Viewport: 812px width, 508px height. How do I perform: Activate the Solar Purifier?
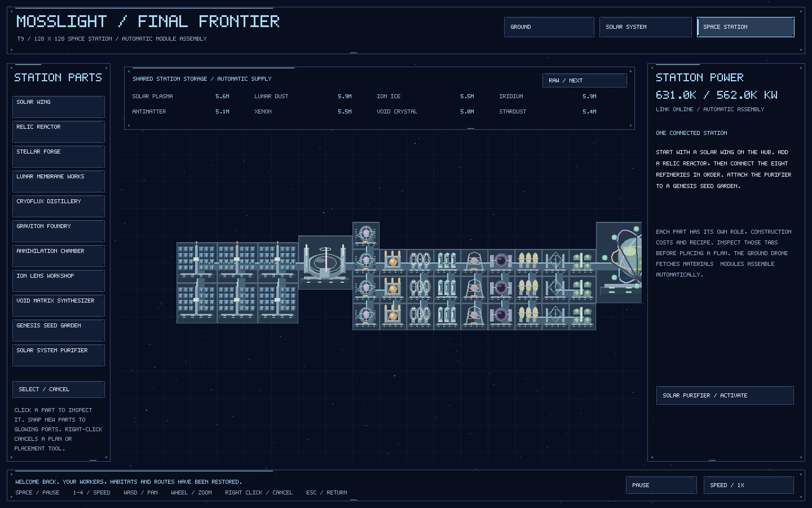coord(725,395)
